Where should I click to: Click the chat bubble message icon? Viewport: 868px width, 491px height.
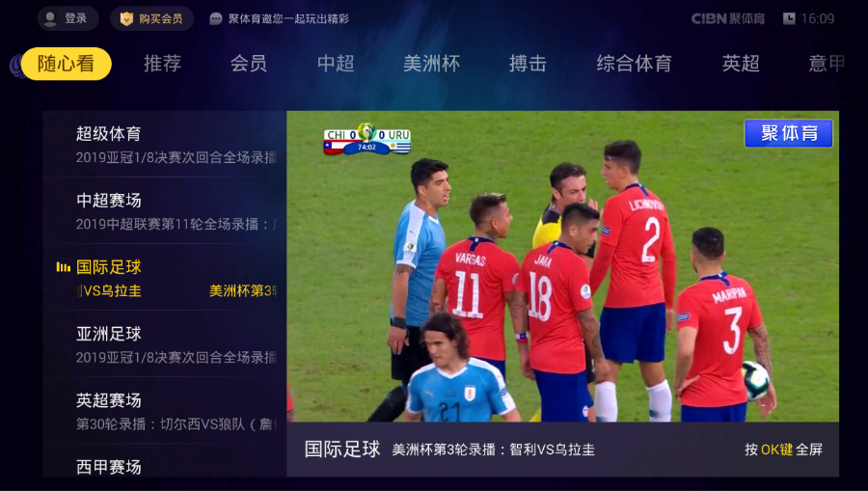pos(216,19)
